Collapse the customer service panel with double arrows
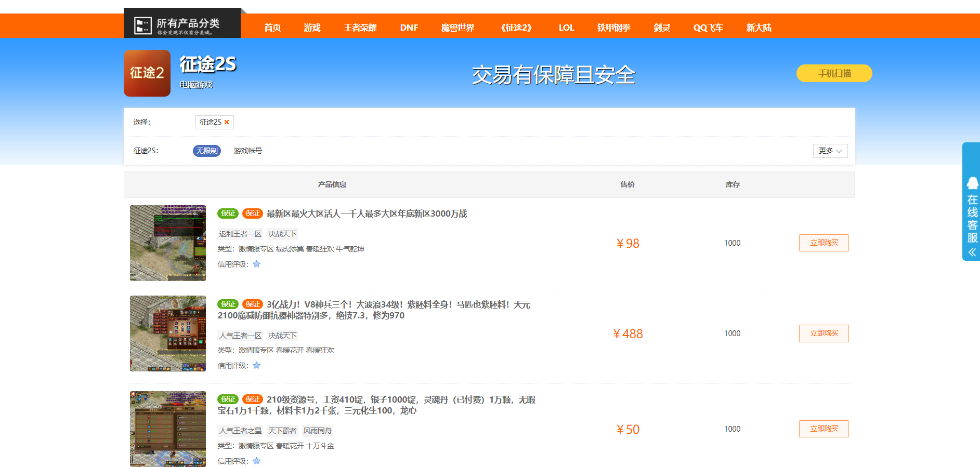 (972, 252)
